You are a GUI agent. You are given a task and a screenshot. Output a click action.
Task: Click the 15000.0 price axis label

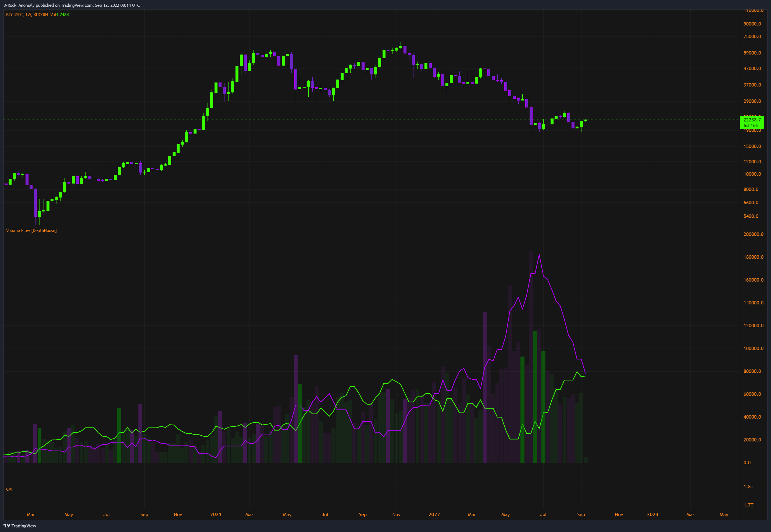point(752,146)
